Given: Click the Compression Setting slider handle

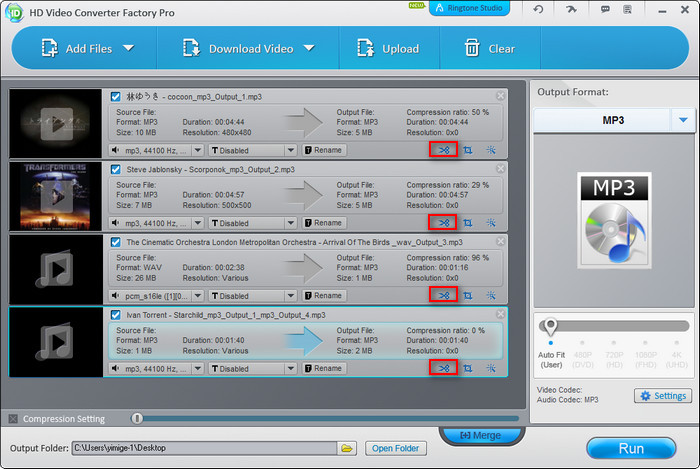Looking at the screenshot, I should (137, 418).
